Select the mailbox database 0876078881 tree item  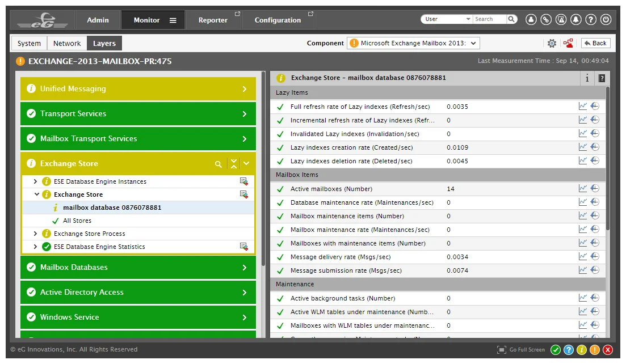tap(112, 208)
